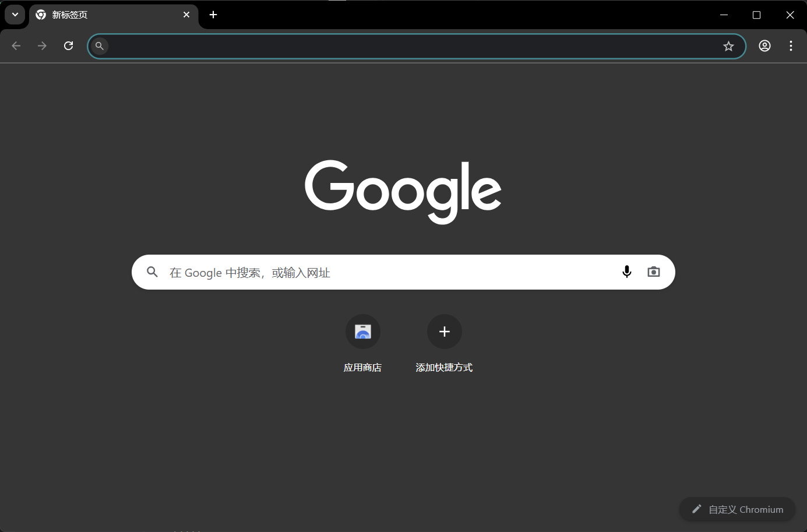Click the search icon in address bar
The width and height of the screenshot is (807, 532).
100,46
